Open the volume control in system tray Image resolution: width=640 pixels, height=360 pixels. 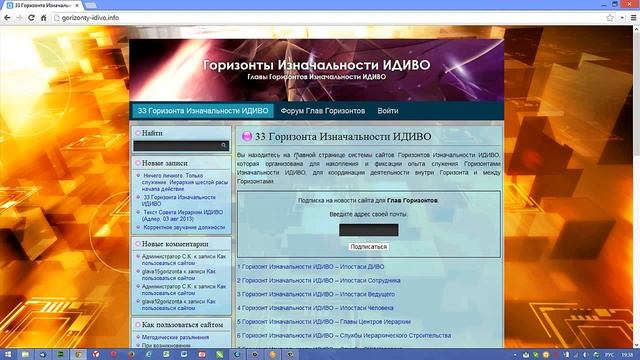[586, 355]
